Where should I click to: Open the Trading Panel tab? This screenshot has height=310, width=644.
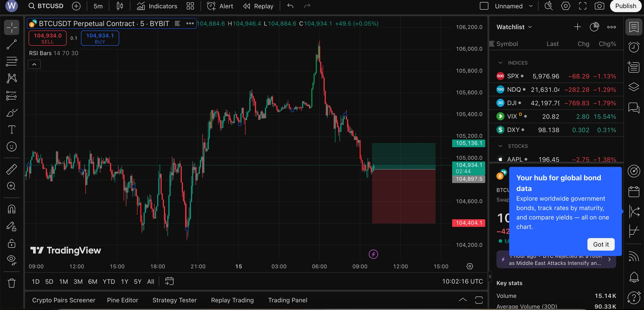(287, 300)
